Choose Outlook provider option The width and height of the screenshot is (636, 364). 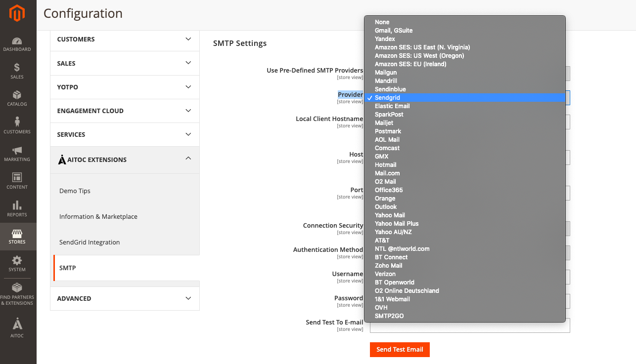tap(465, 207)
